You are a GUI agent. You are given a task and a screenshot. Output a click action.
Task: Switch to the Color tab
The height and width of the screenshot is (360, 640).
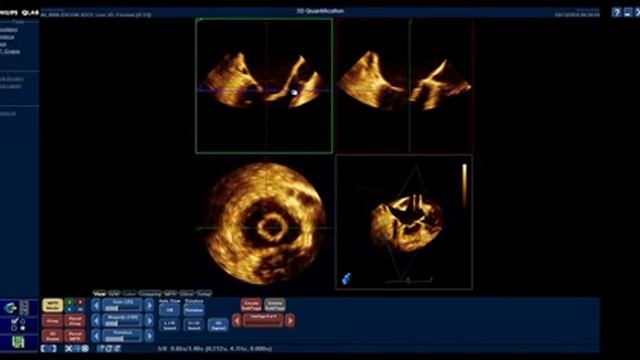129,293
